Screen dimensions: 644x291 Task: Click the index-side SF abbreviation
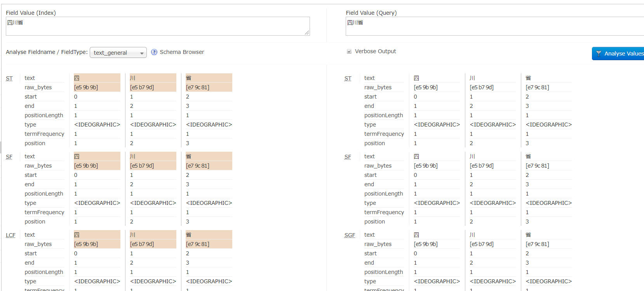click(x=9, y=157)
